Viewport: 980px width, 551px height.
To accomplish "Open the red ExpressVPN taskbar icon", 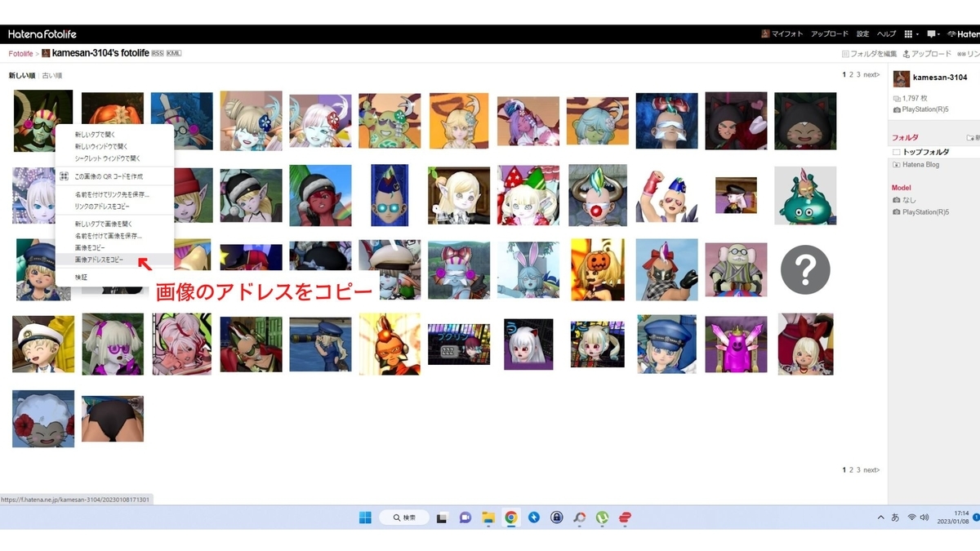I will [625, 518].
